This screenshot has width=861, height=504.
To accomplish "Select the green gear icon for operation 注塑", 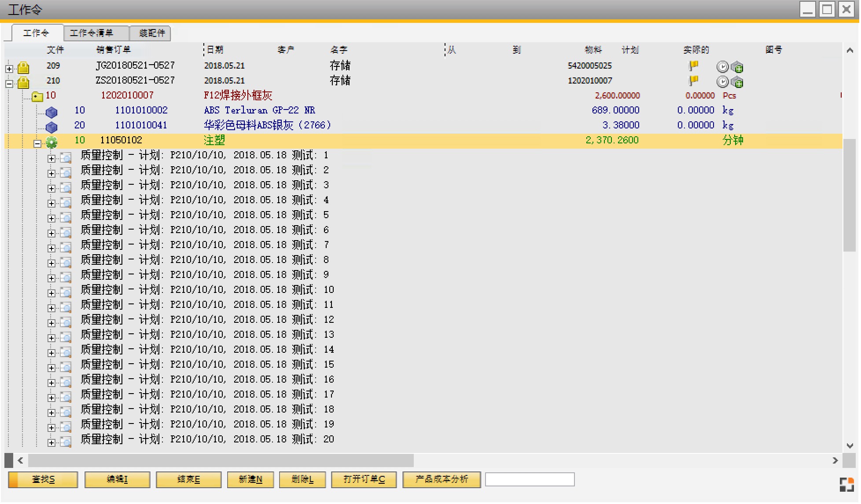I will pos(52,142).
